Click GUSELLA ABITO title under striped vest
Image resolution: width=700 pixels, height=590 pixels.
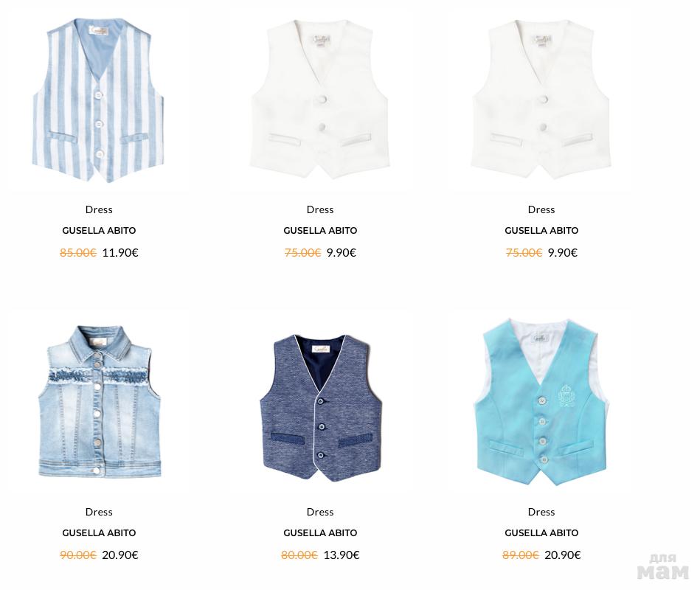[99, 231]
